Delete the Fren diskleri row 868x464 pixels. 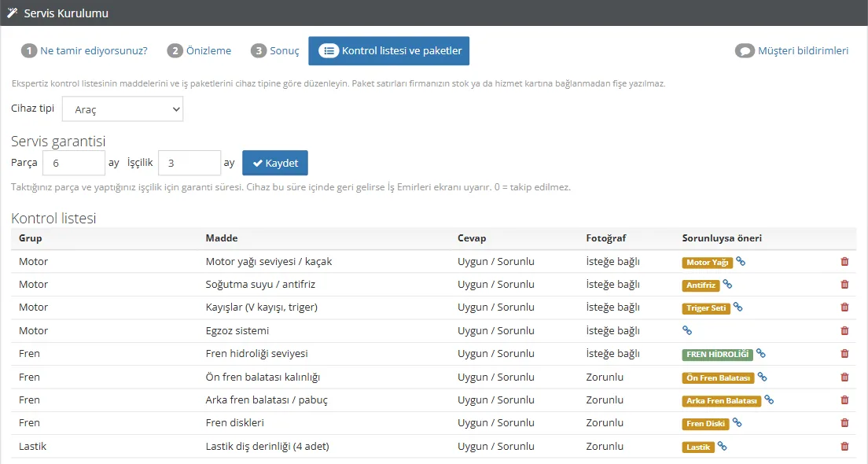pyautogui.click(x=844, y=422)
